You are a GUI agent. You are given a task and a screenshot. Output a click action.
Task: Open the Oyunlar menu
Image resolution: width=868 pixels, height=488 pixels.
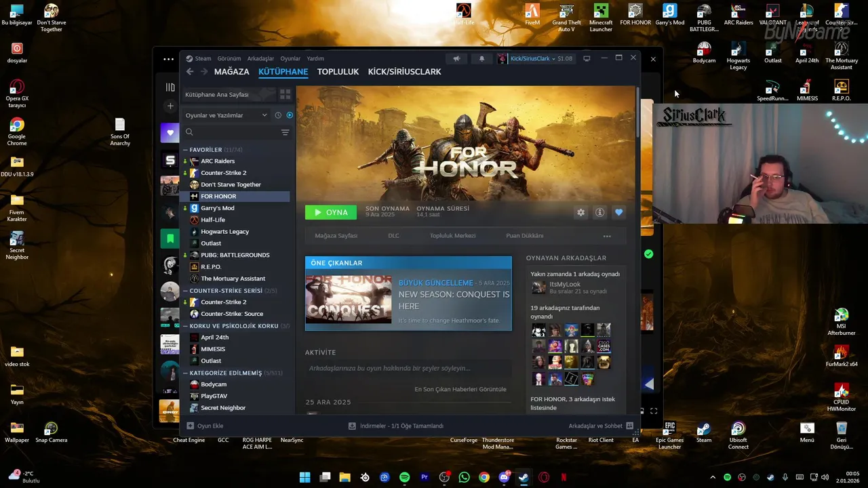[290, 58]
